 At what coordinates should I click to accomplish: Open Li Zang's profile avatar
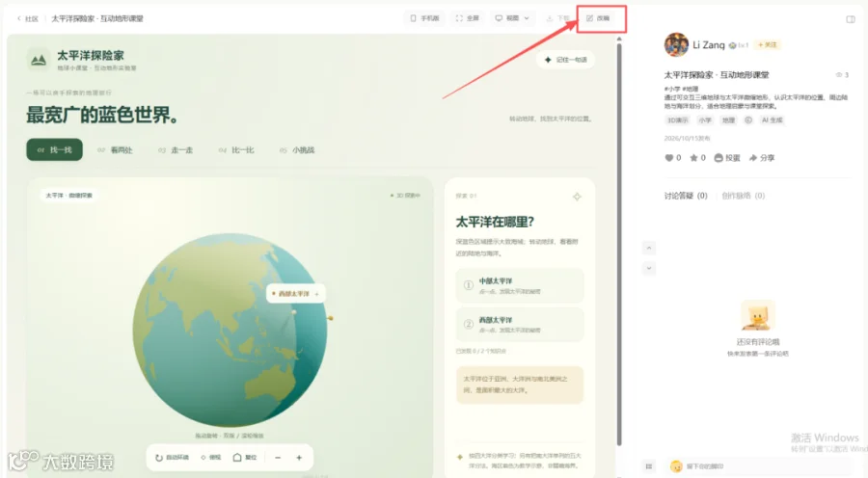676,44
